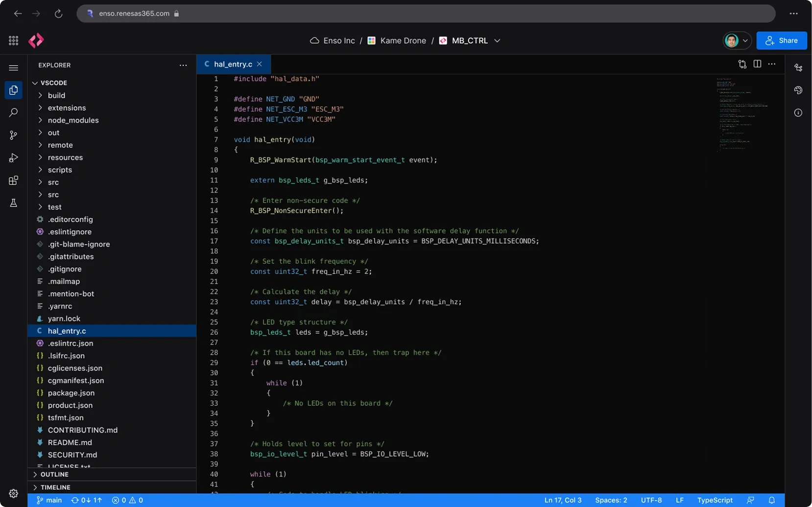Open the notifications bell in status bar

tap(771, 500)
